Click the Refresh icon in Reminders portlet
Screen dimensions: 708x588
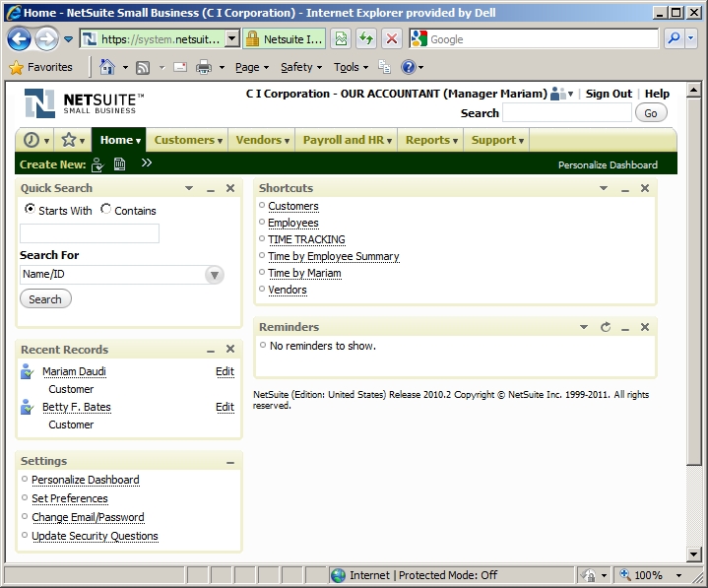(x=606, y=327)
